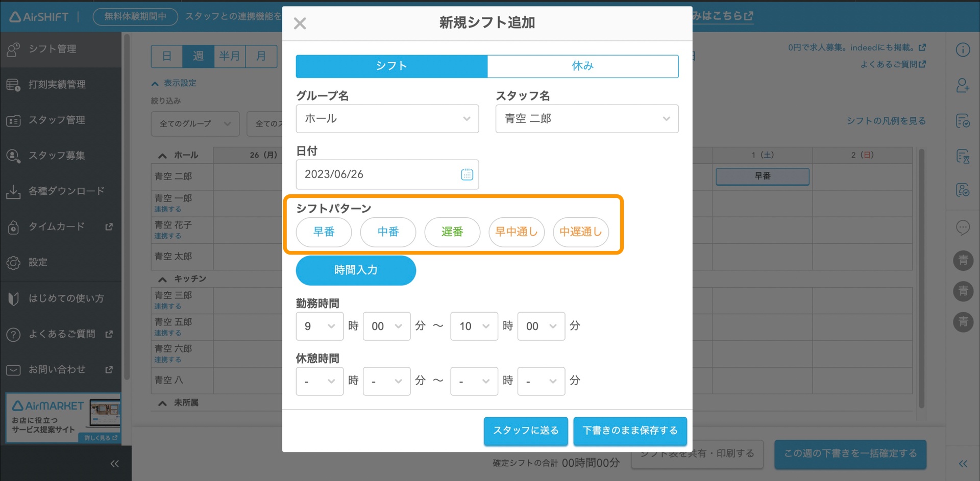Open the info icon in the right sidebar

[x=963, y=49]
